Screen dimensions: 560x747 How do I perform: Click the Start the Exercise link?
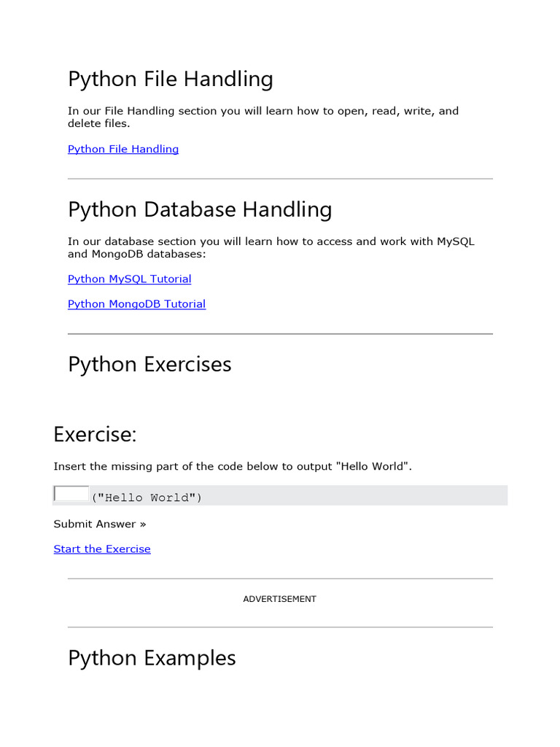(102, 549)
